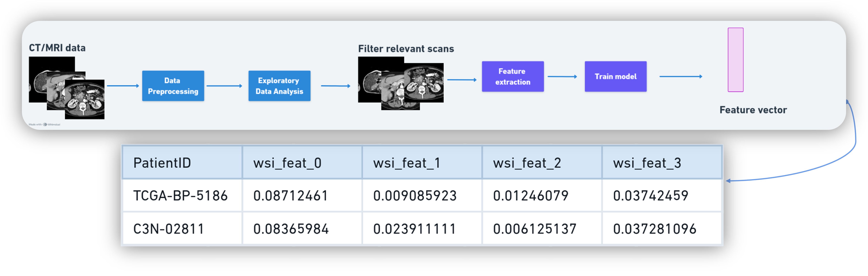Select the wsi_feat_0 column header
Image resolution: width=868 pixels, height=276 pixels.
(x=302, y=163)
